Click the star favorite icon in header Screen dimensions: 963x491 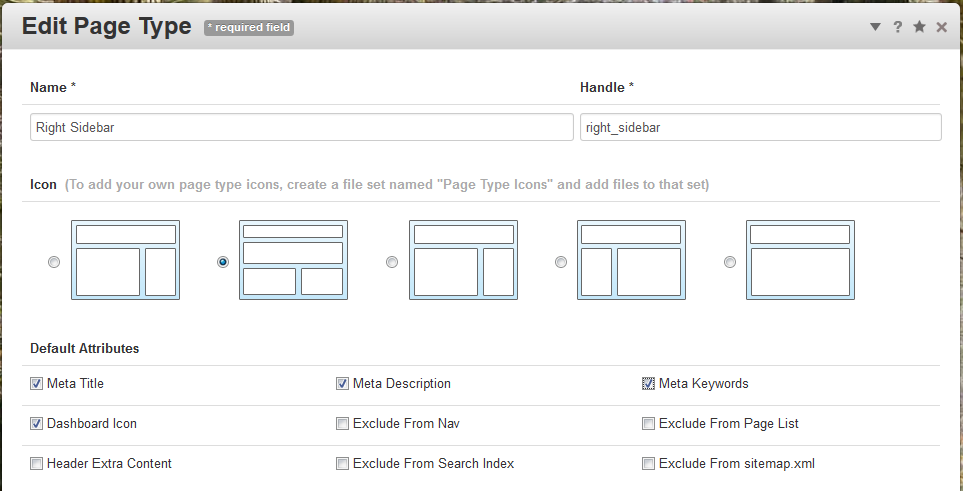(919, 27)
